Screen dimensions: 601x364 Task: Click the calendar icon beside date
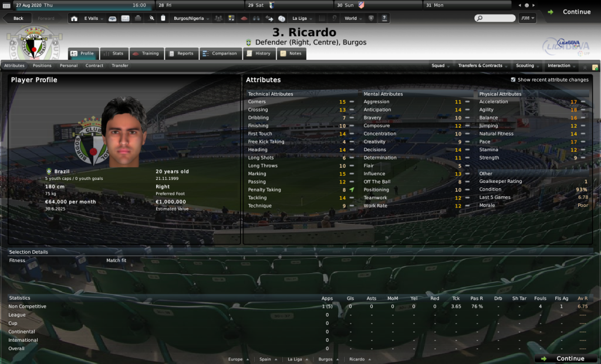pos(6,5)
